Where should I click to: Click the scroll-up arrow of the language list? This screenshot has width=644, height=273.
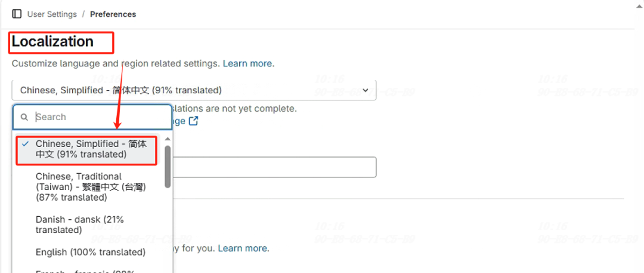coord(168,139)
